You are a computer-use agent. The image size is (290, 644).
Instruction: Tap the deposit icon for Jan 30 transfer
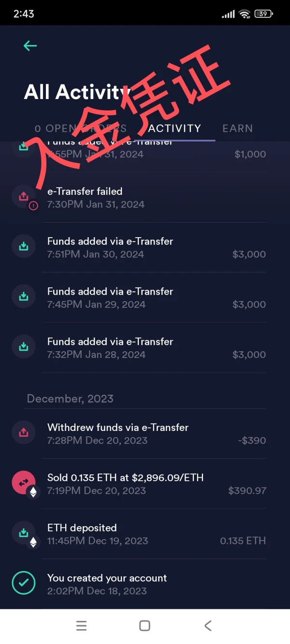pyautogui.click(x=24, y=246)
